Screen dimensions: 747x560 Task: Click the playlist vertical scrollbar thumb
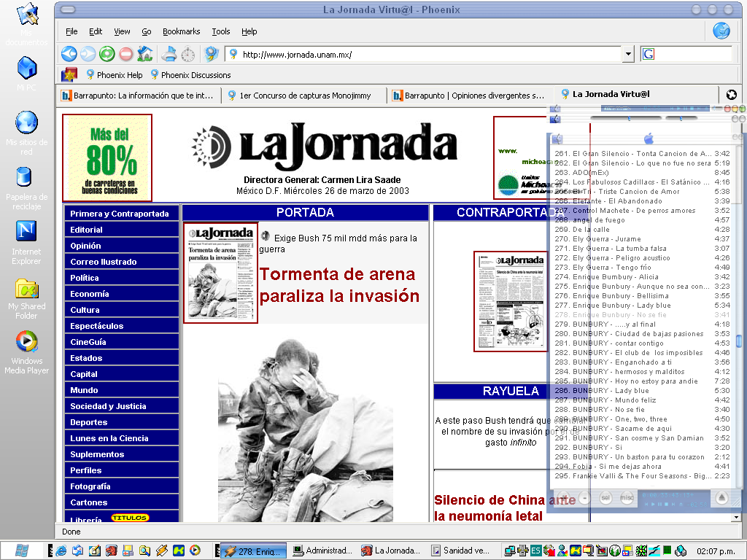(738, 341)
